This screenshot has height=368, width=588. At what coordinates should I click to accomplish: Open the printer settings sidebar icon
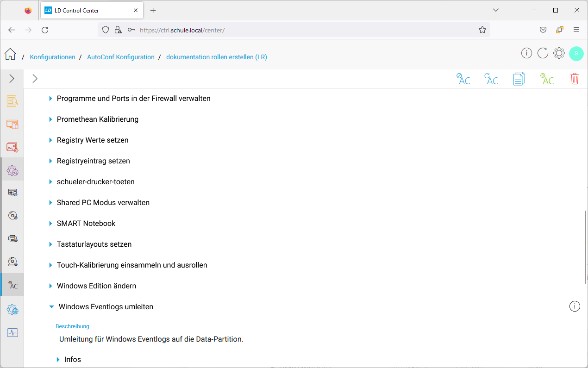13,238
